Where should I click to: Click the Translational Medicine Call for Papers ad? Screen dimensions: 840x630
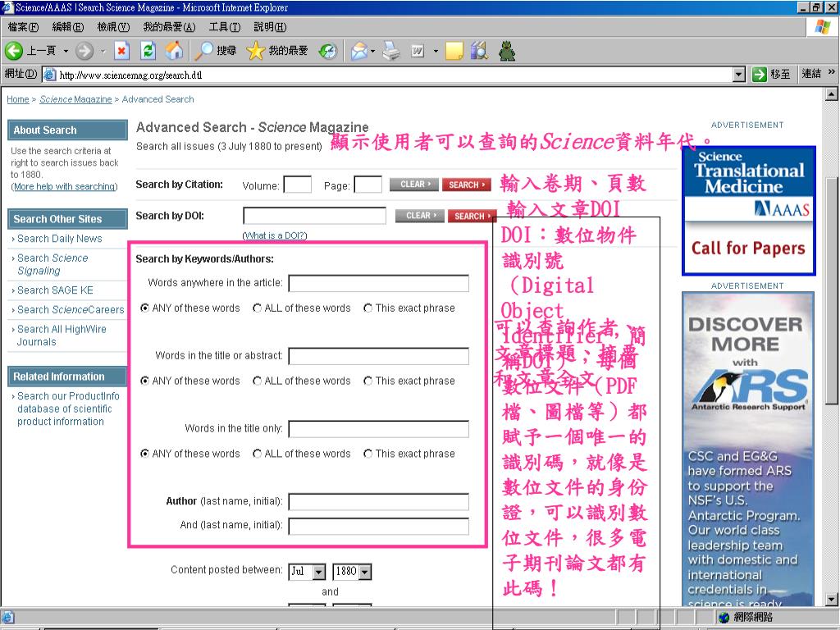749,211
